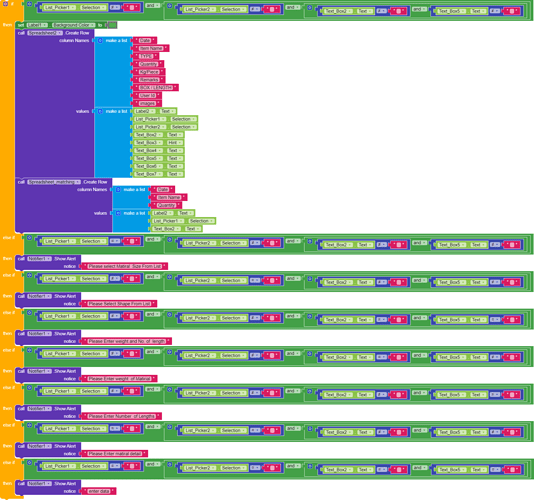Open the first gear in the else-if row above 'Please select Matrial Size' alert

point(30,237)
